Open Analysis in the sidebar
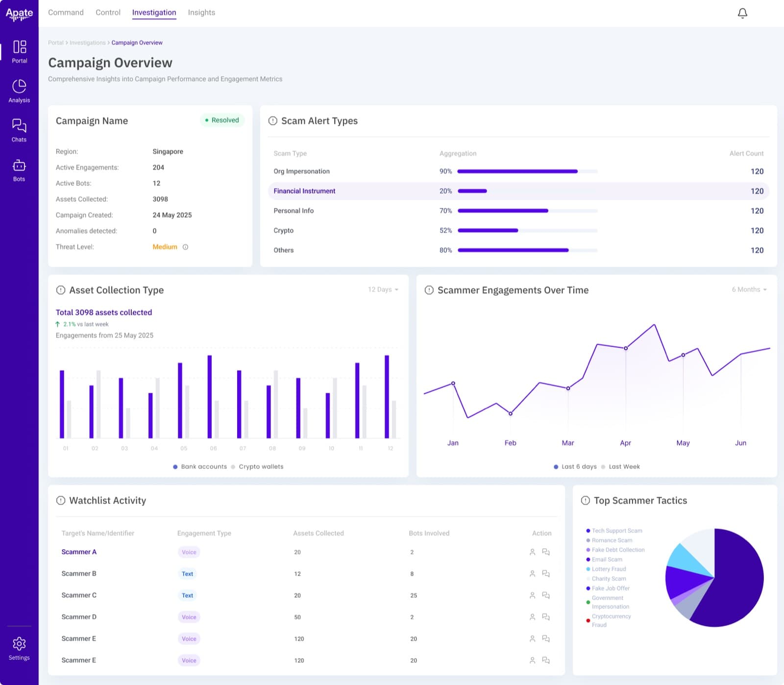 [19, 91]
